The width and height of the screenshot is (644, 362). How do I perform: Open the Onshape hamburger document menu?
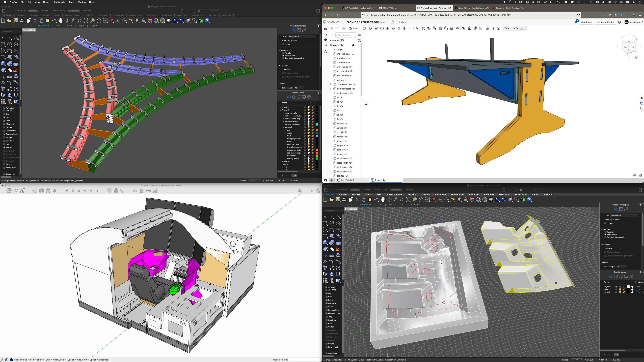(x=342, y=22)
